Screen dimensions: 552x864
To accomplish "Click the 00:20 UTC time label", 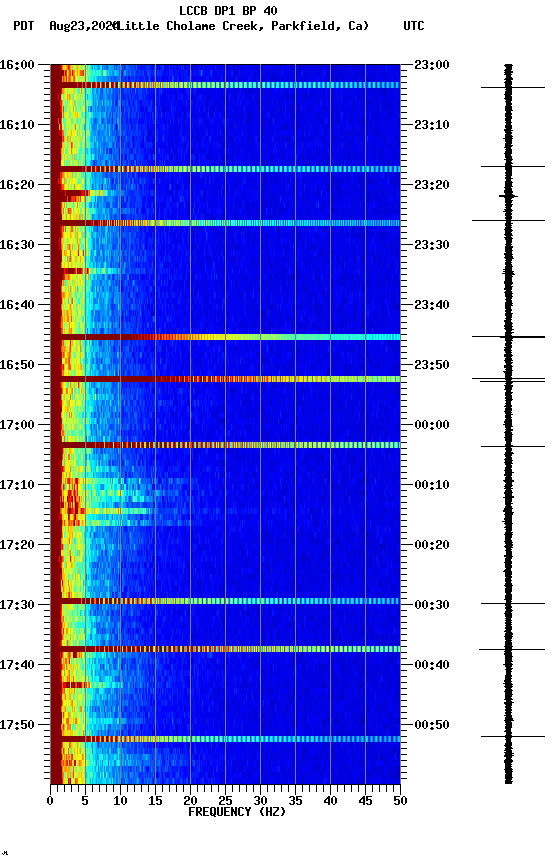I will tap(432, 546).
